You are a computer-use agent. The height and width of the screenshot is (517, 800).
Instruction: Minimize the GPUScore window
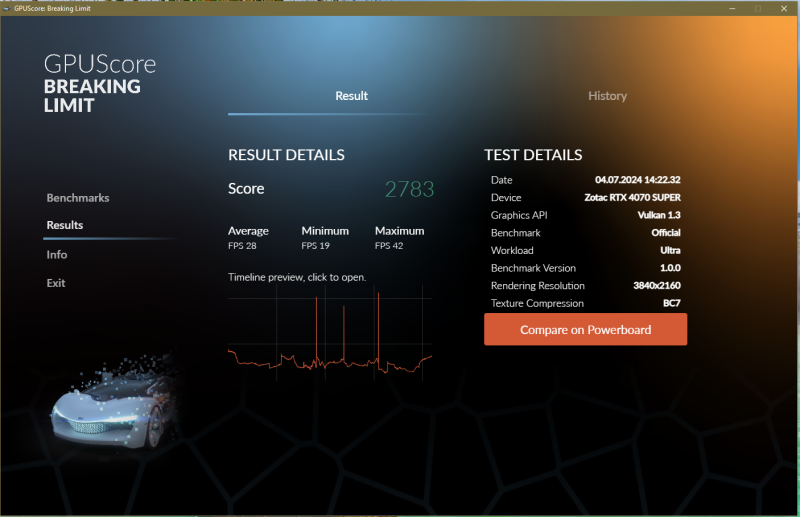tap(732, 8)
